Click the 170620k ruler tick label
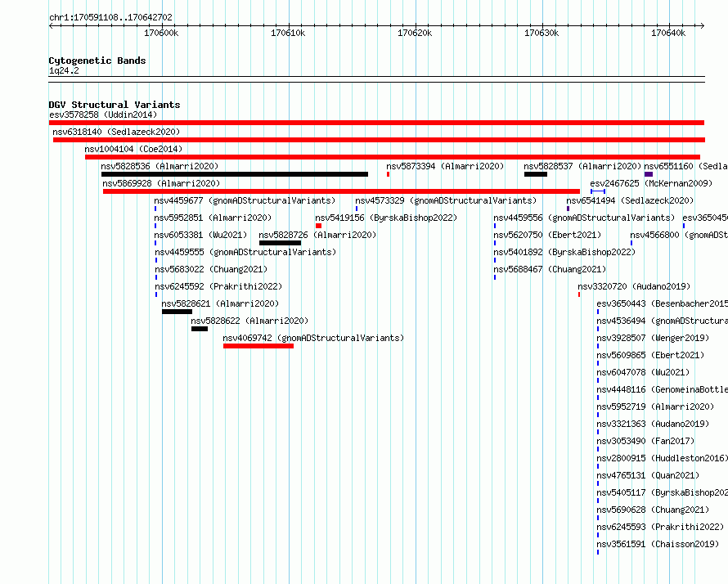 click(415, 33)
